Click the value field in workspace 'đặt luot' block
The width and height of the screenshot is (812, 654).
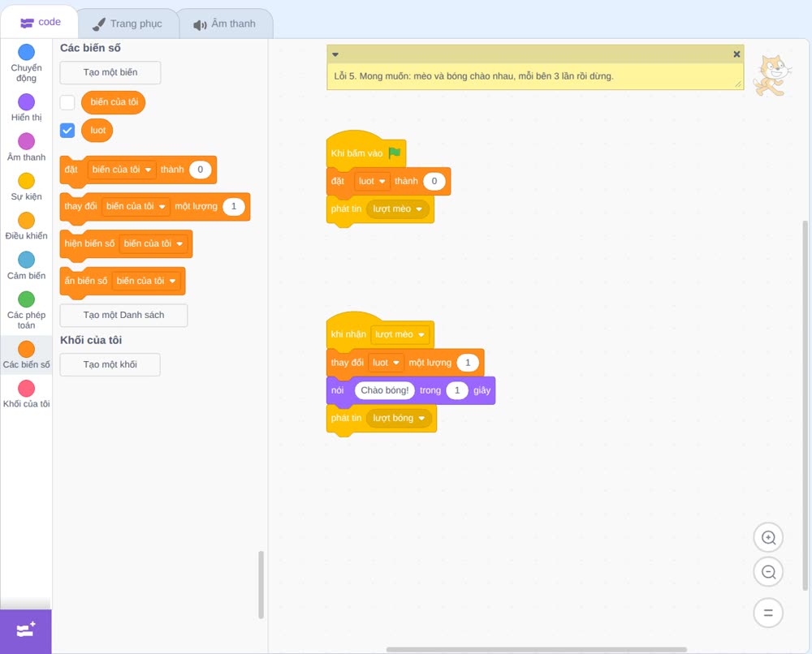(434, 181)
